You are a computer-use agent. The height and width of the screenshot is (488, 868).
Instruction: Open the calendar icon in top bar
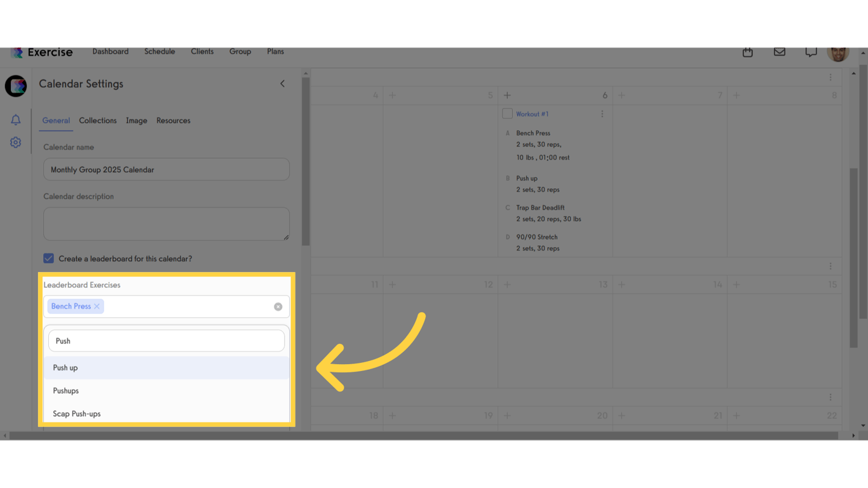[x=748, y=52]
